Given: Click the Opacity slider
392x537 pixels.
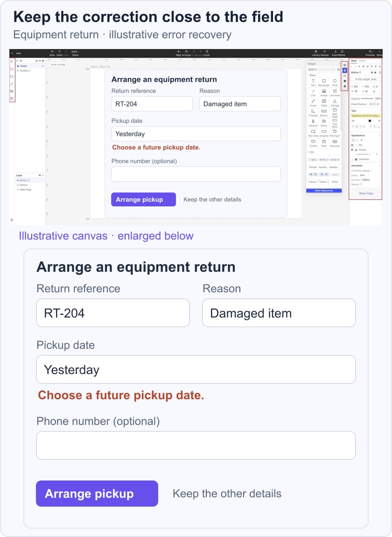Looking at the screenshot, I should pyautogui.click(x=367, y=99).
